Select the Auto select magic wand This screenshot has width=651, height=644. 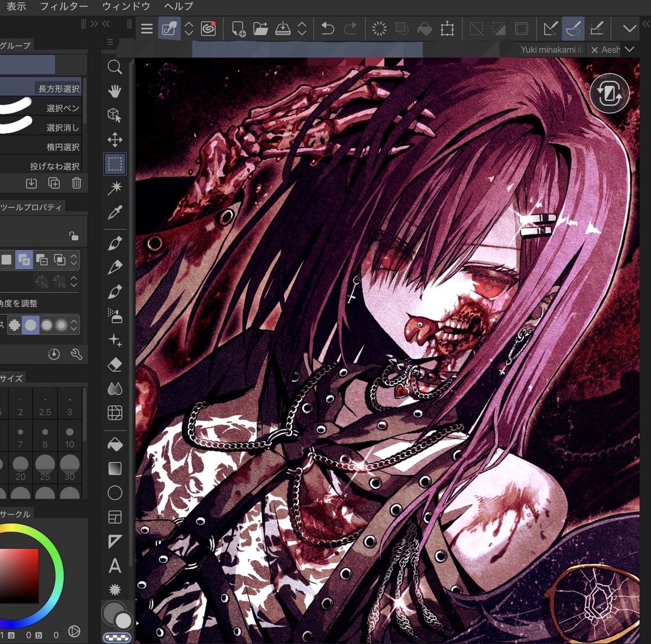(x=114, y=188)
